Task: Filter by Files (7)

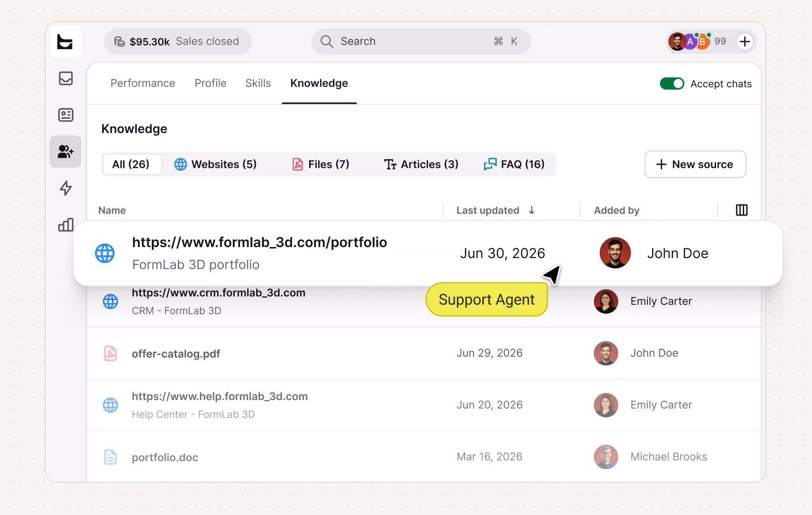Action: point(321,165)
